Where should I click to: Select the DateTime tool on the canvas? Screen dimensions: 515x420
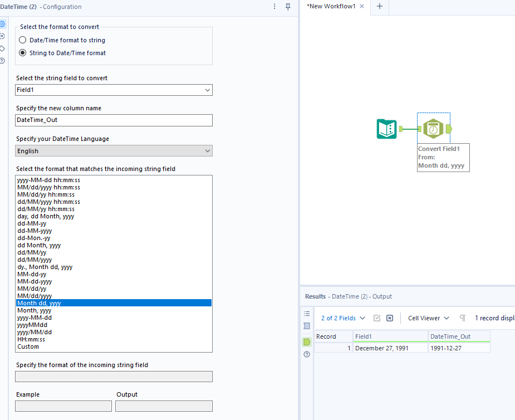pos(434,128)
